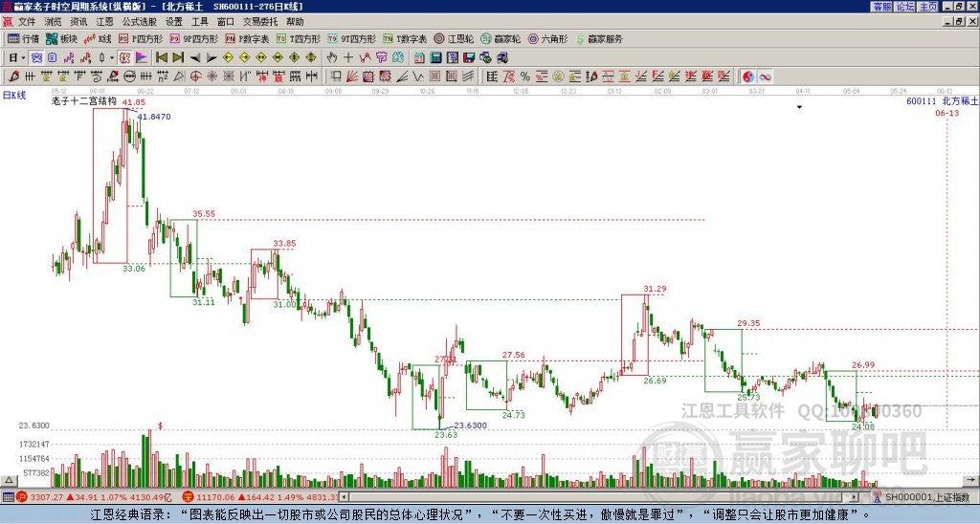This screenshot has width=980, height=524.
Task: Click the black right arrow icon
Action: click(x=212, y=58)
